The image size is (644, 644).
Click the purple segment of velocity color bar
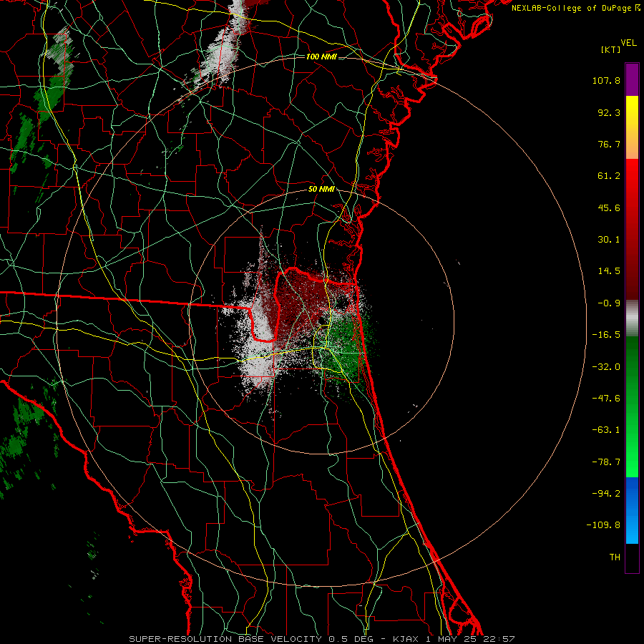pos(632,79)
